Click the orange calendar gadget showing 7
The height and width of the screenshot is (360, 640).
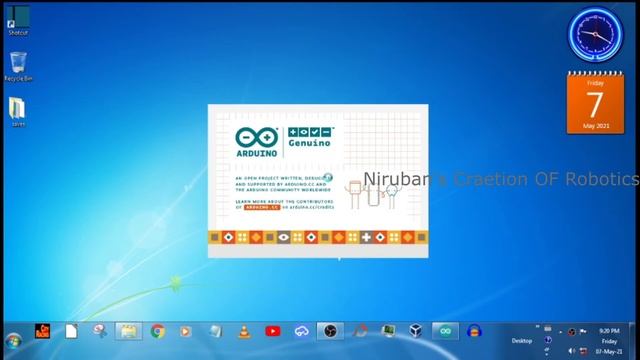pyautogui.click(x=596, y=102)
